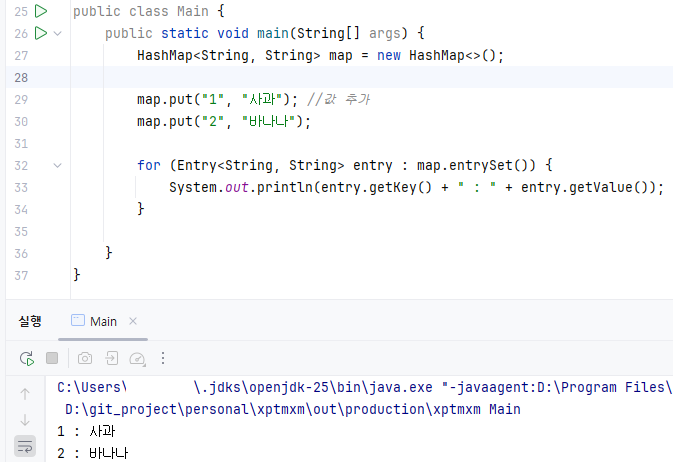Viewport: 673px width, 462px height.
Task: Click the attach/exit arrow icon
Action: [112, 358]
